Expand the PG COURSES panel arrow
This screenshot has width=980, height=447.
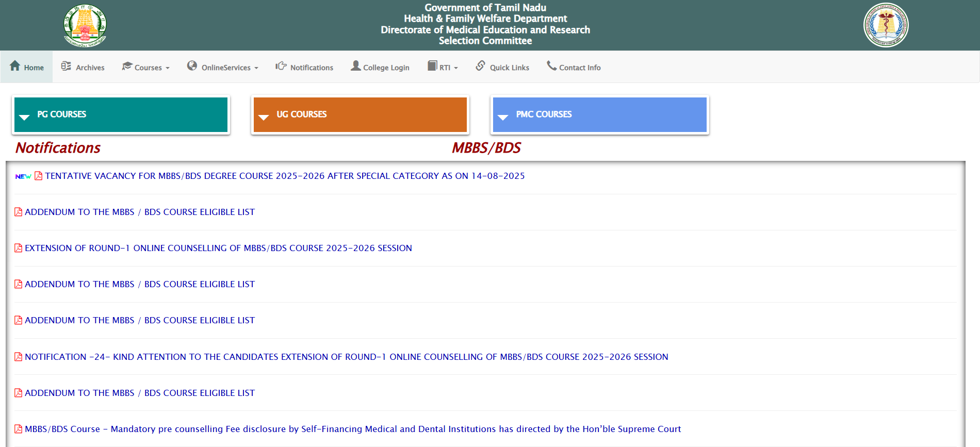24,118
